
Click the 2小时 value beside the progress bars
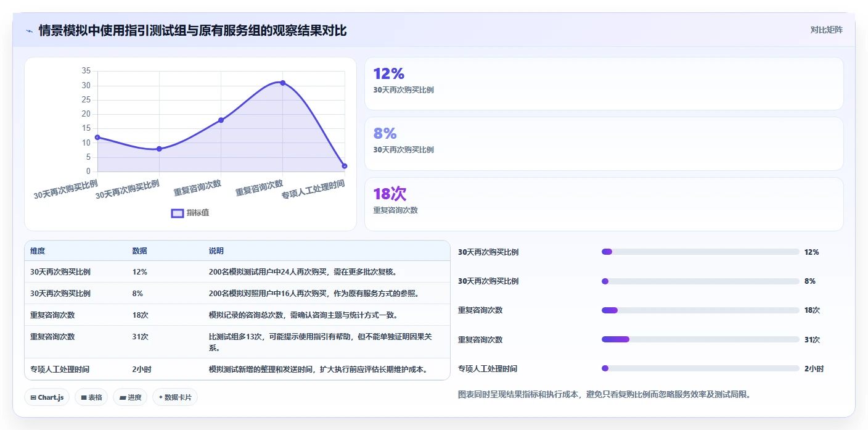coord(814,368)
